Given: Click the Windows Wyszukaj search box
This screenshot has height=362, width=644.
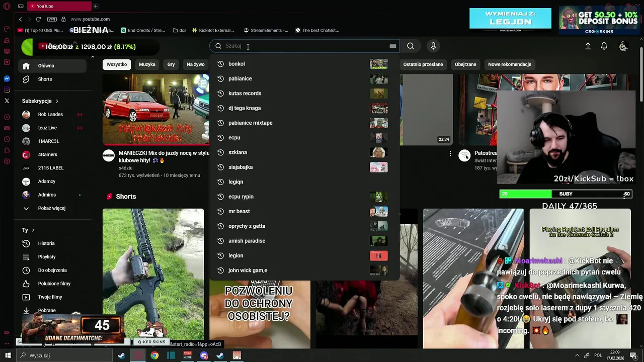Looking at the screenshot, I should tap(64, 355).
